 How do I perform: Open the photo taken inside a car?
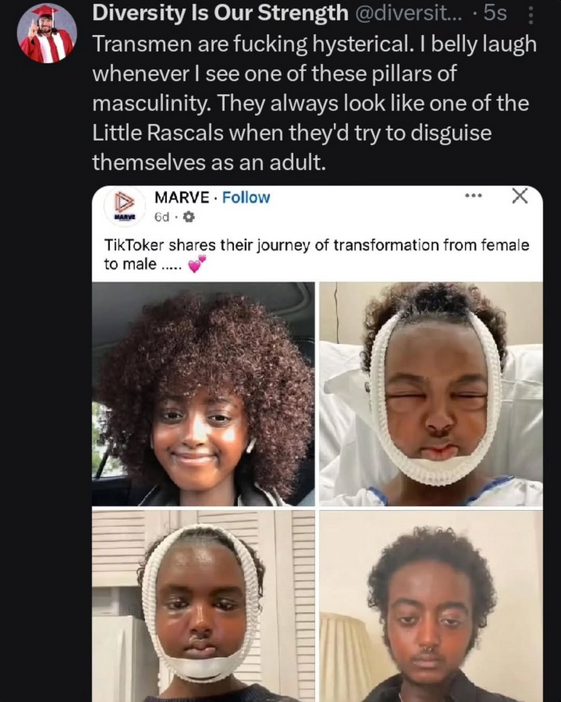point(203,394)
